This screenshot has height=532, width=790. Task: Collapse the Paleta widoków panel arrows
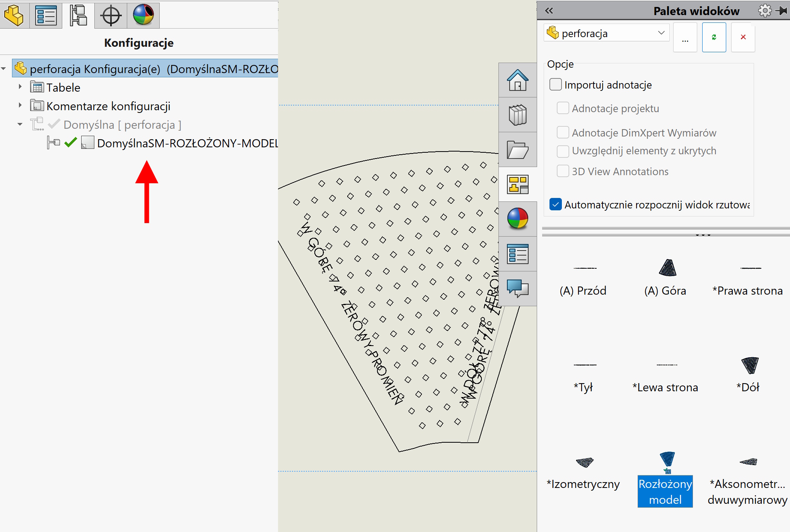[x=549, y=11]
